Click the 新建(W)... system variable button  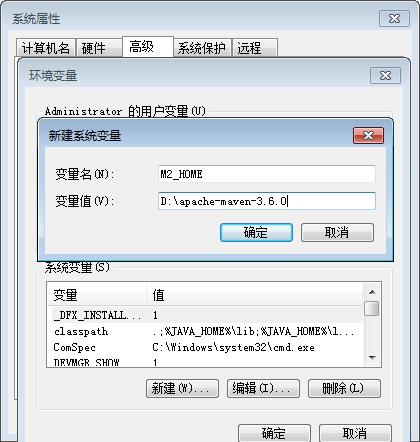(182, 388)
